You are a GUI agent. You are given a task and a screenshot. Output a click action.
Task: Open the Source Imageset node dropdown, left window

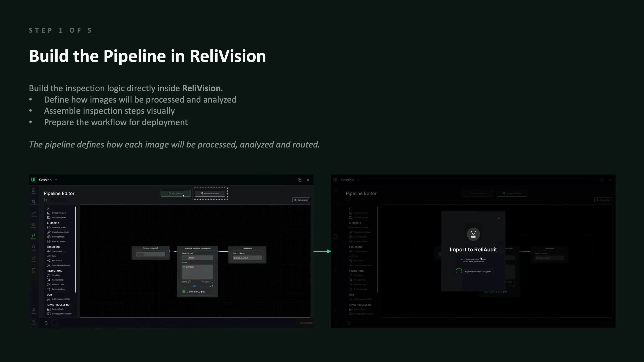click(150, 254)
